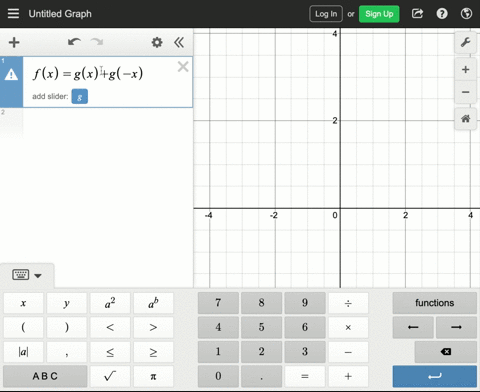Tap the x variable key
Viewport: 480px width, 392px height.
[23, 303]
